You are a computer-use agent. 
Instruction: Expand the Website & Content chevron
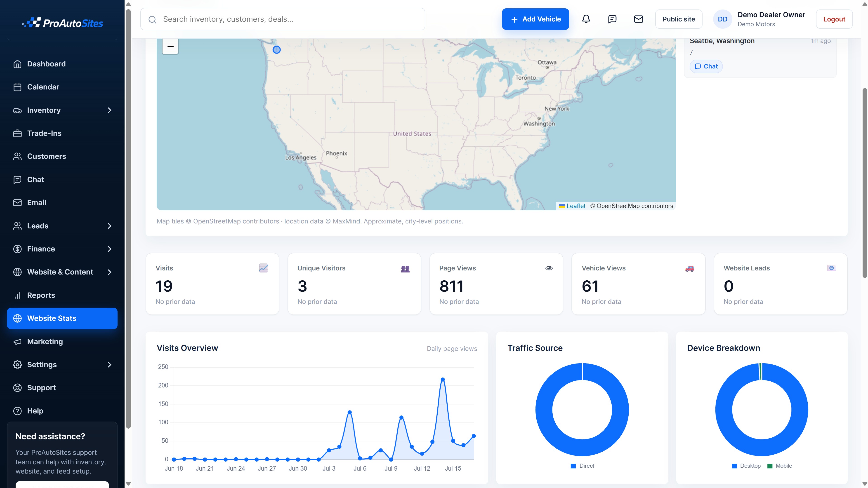tap(109, 272)
